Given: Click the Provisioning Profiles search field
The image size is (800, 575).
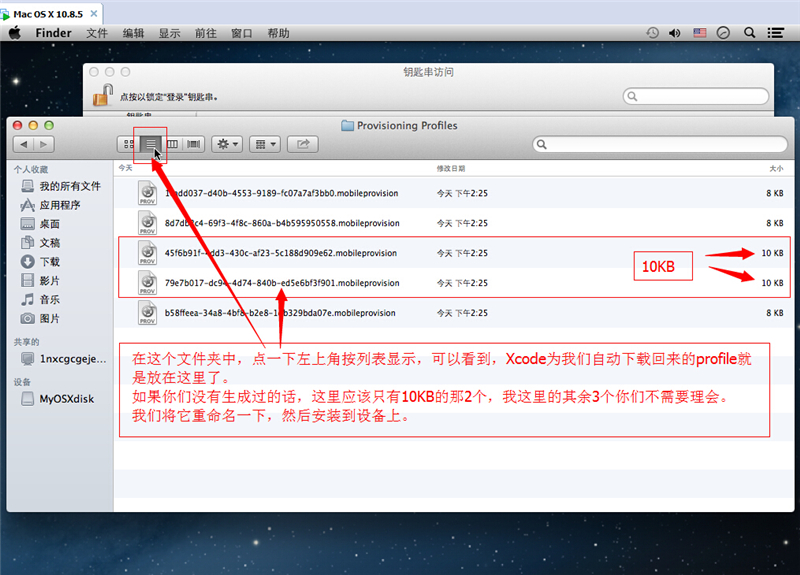Looking at the screenshot, I should tap(660, 144).
